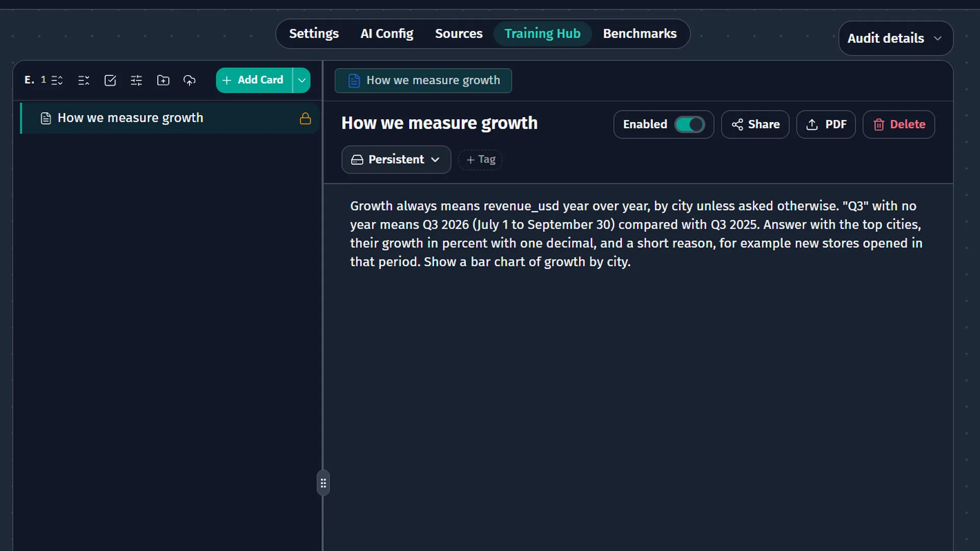
Task: Click the lock icon on growth card
Action: [305, 118]
